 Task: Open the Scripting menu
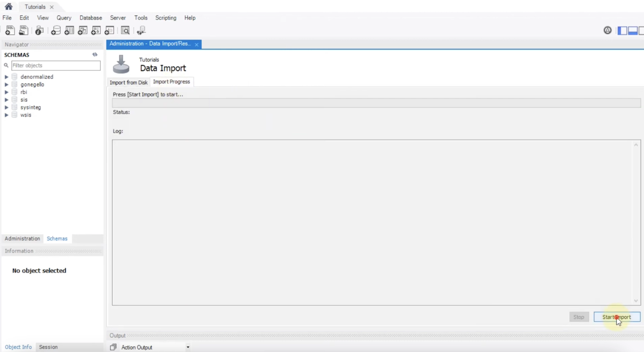[x=166, y=17]
